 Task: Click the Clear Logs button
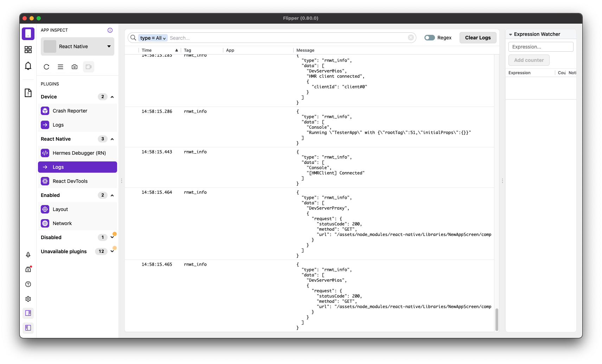coord(478,38)
